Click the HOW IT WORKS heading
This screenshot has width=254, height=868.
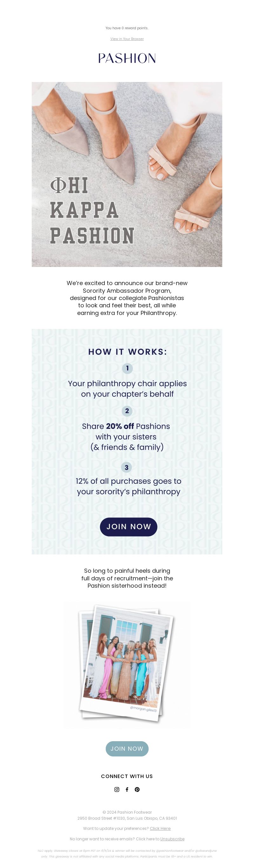pos(128,352)
